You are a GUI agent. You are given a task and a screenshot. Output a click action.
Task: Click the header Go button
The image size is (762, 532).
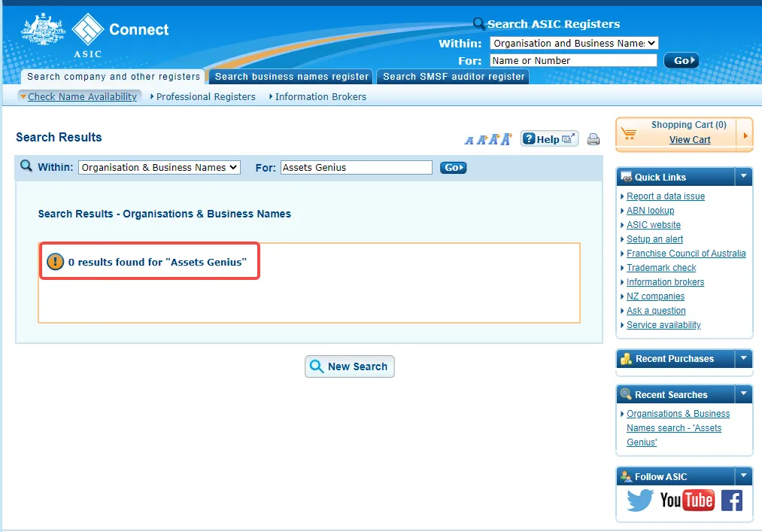click(682, 60)
